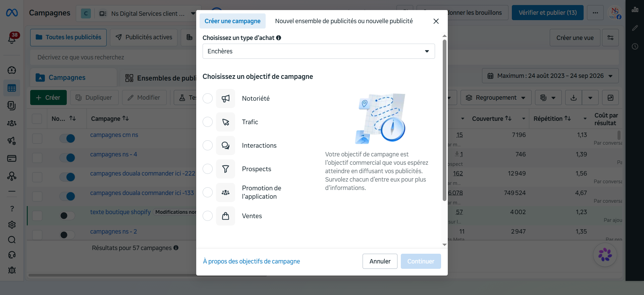The image size is (644, 295).
Task: Toggle off the campagnes cm ns campaign
Action: click(x=67, y=138)
